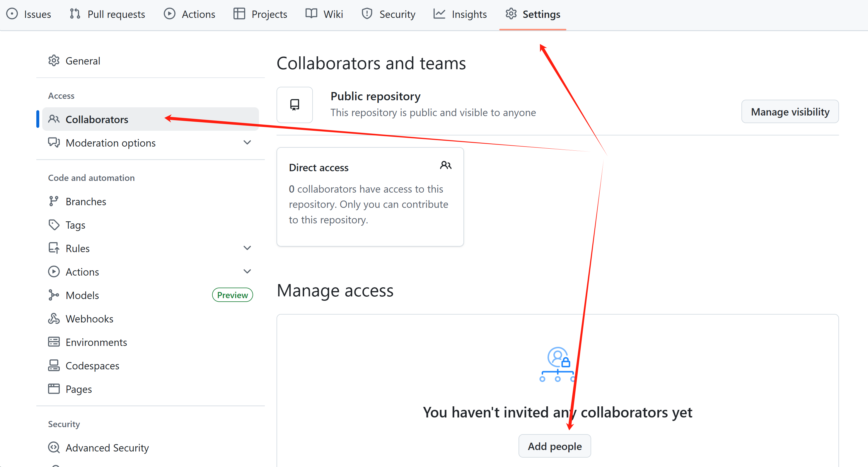The image size is (868, 467).
Task: Open the Pull requests tab
Action: pos(108,14)
